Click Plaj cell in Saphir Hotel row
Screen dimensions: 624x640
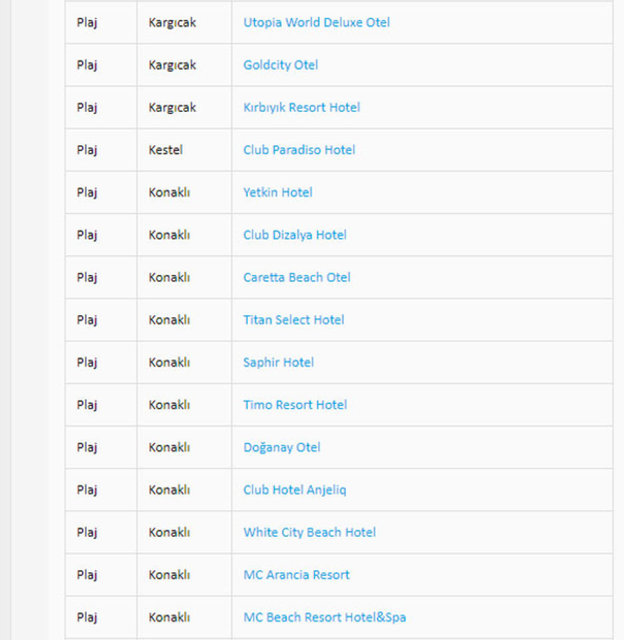pyautogui.click(x=87, y=362)
